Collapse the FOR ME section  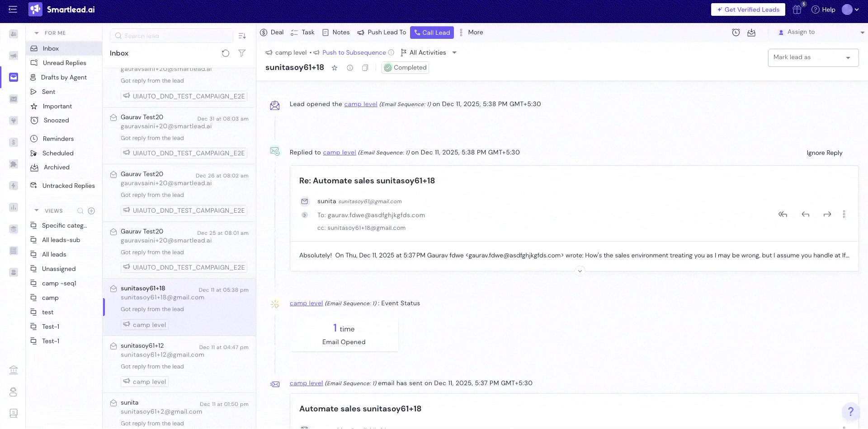point(37,33)
